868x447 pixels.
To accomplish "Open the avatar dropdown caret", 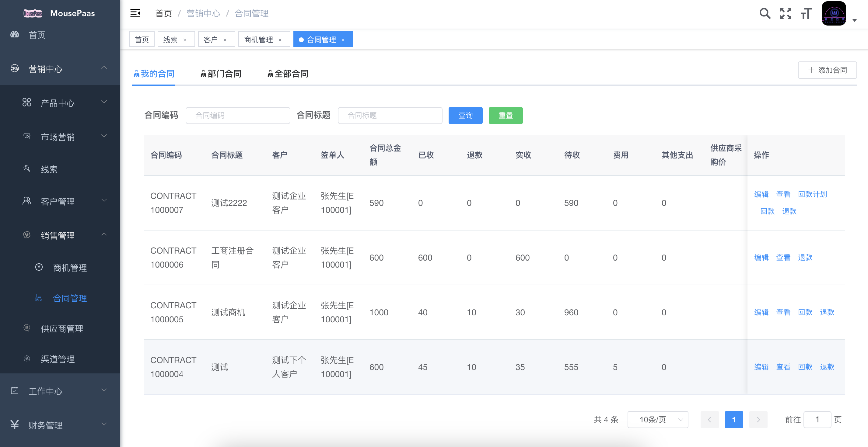I will click(x=855, y=21).
